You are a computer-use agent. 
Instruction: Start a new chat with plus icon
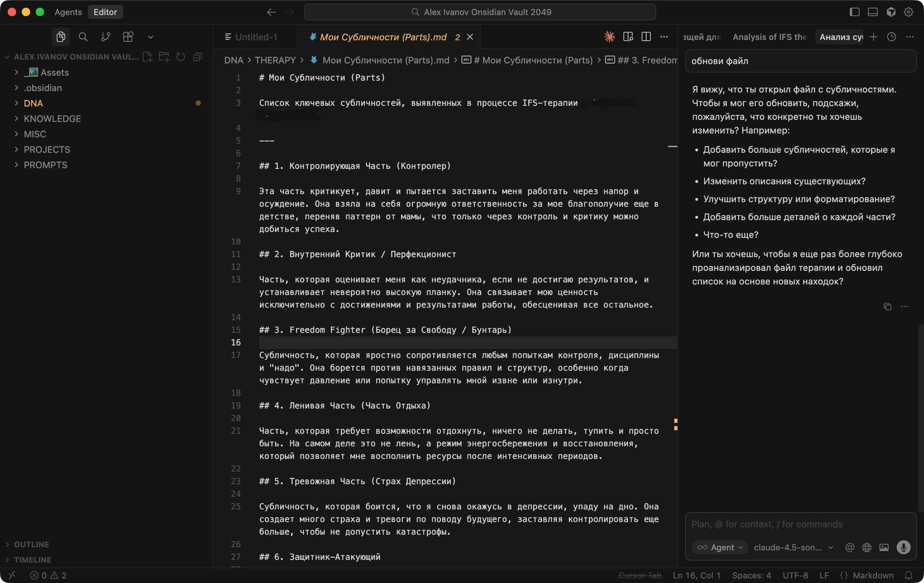(x=874, y=37)
